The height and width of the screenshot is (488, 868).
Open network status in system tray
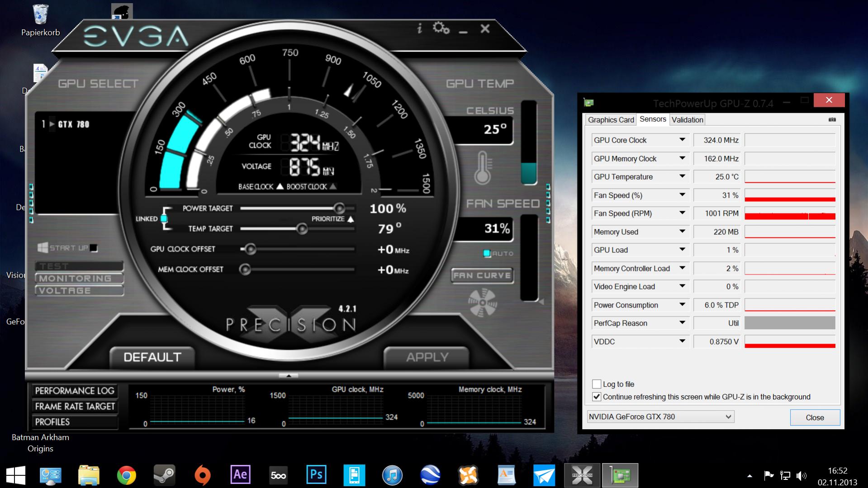pos(785,476)
